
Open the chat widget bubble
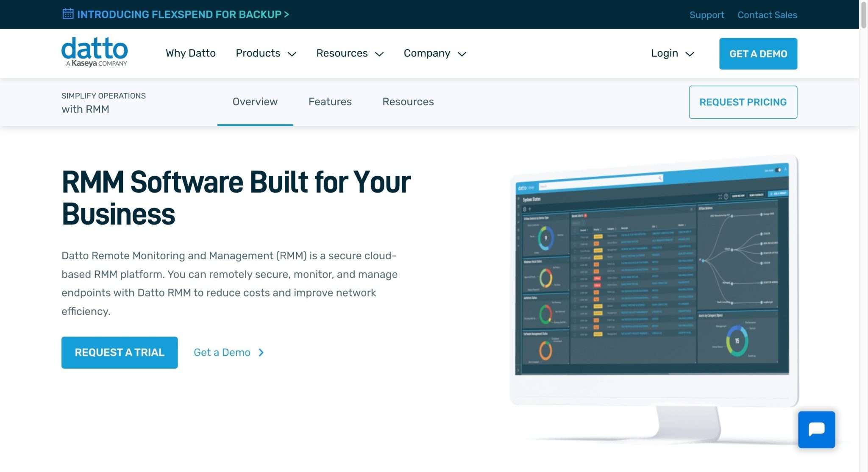[x=816, y=429]
